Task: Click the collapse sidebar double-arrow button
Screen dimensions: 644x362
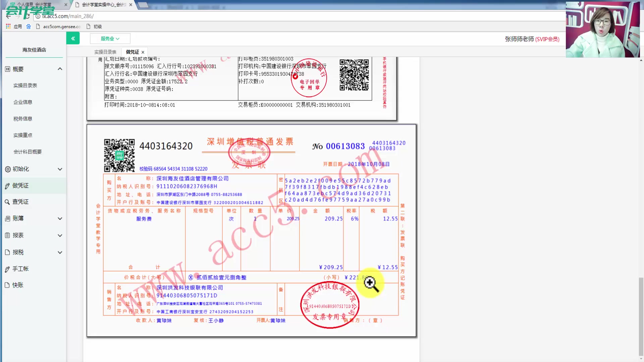Action: [73, 39]
